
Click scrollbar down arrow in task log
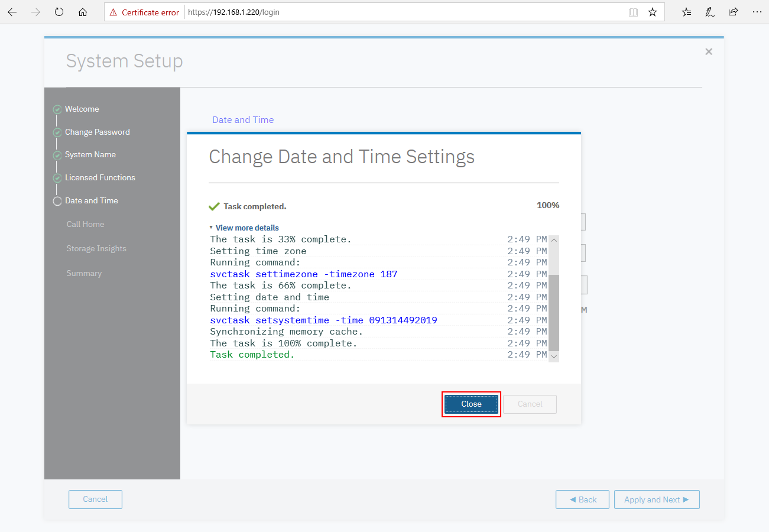(x=554, y=356)
